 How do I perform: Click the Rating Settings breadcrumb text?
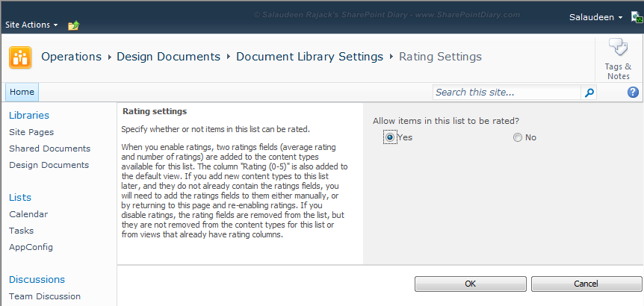coord(440,57)
